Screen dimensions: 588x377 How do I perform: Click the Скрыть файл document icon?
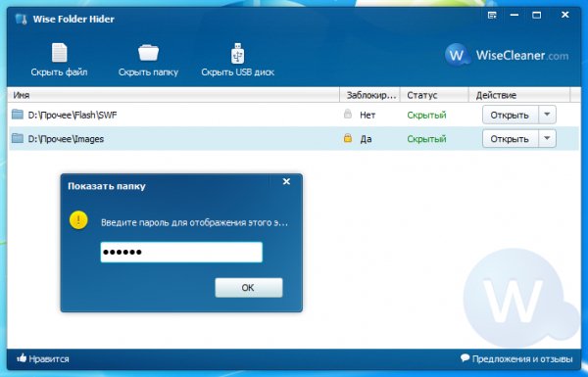(x=59, y=53)
